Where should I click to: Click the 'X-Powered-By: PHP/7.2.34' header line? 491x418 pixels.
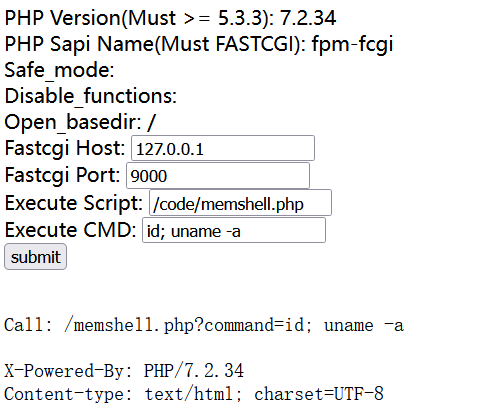click(x=124, y=371)
